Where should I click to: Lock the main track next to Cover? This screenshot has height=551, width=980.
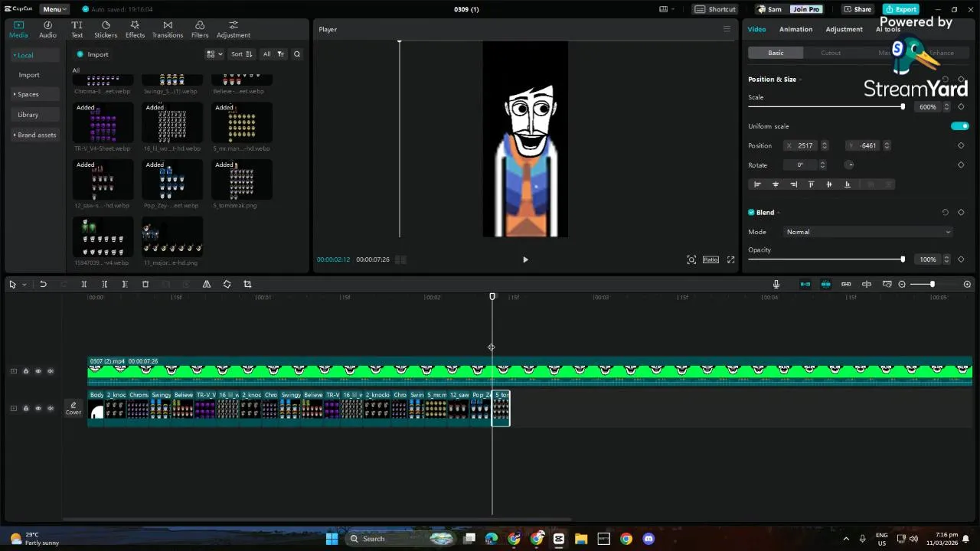(x=25, y=409)
